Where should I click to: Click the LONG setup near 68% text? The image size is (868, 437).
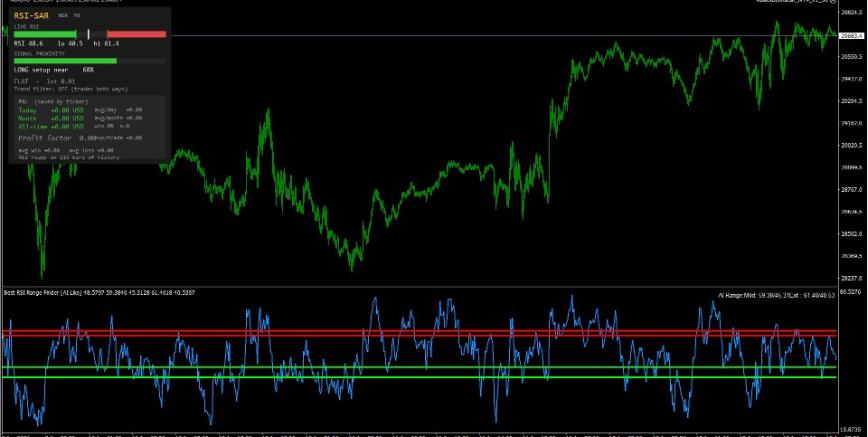(x=53, y=71)
